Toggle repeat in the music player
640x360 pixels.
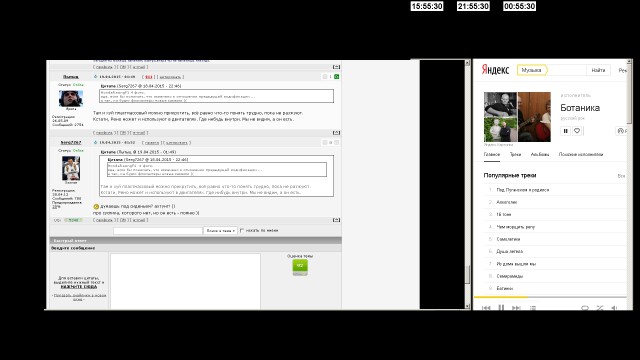(x=585, y=308)
